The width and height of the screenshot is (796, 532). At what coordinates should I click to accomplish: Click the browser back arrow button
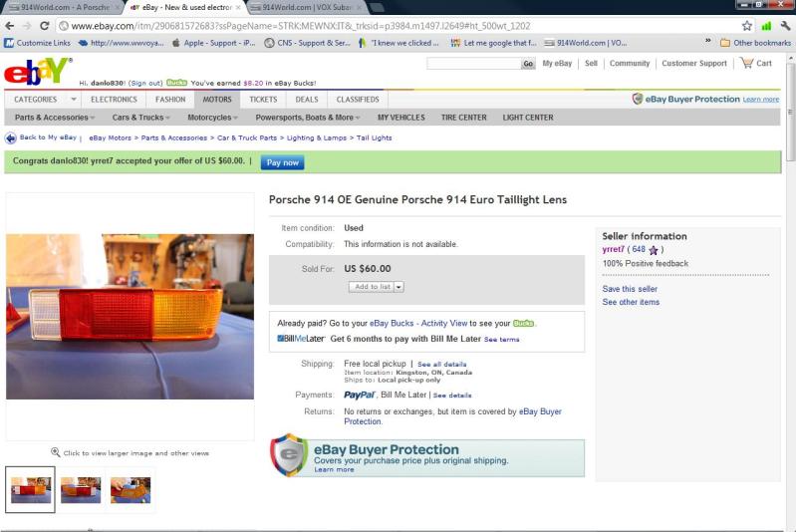click(10, 25)
